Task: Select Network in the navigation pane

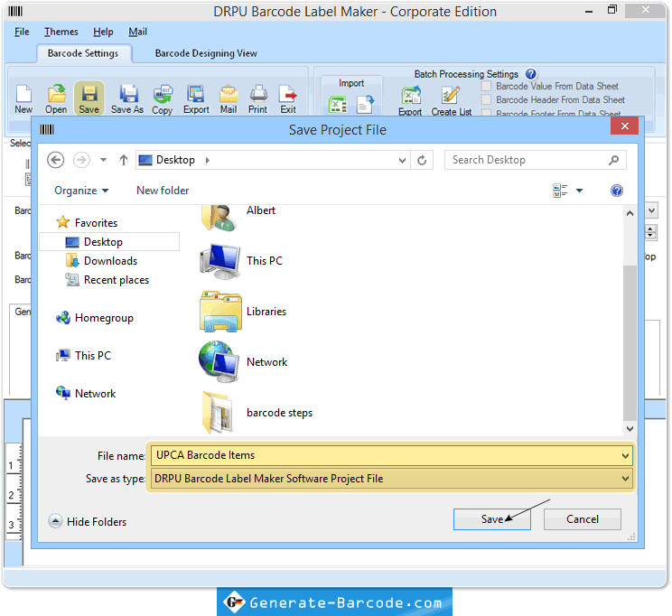Action: pyautogui.click(x=86, y=394)
